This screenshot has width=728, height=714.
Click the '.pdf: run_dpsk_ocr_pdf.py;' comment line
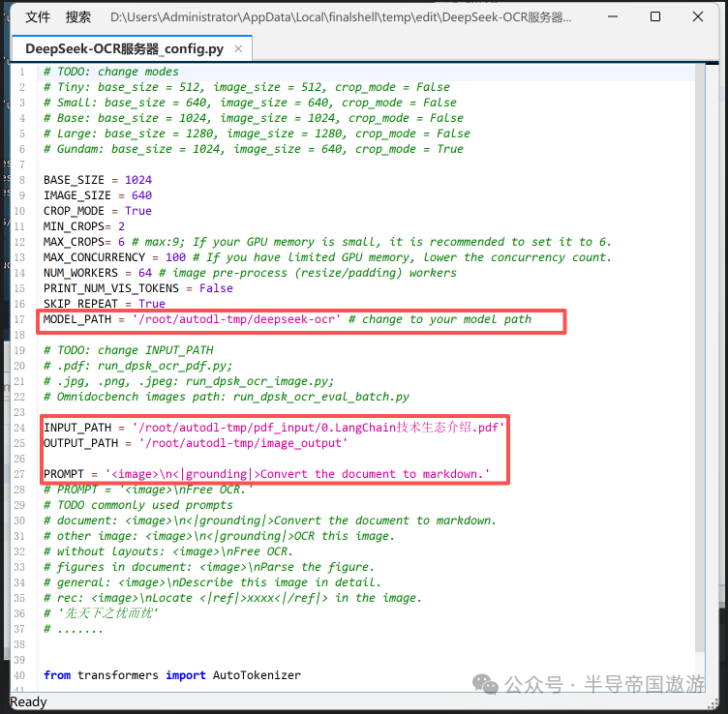tap(137, 366)
